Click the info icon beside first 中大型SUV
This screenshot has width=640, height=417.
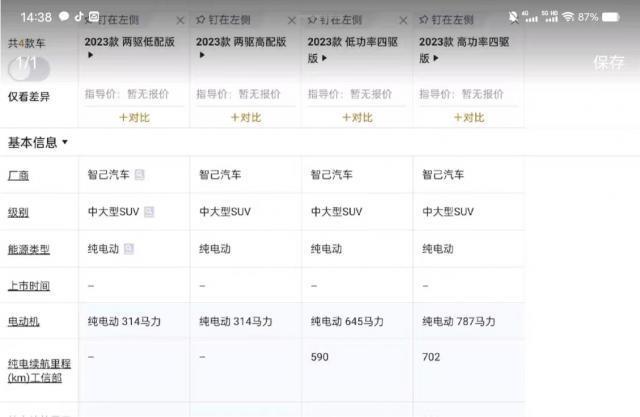pos(149,212)
